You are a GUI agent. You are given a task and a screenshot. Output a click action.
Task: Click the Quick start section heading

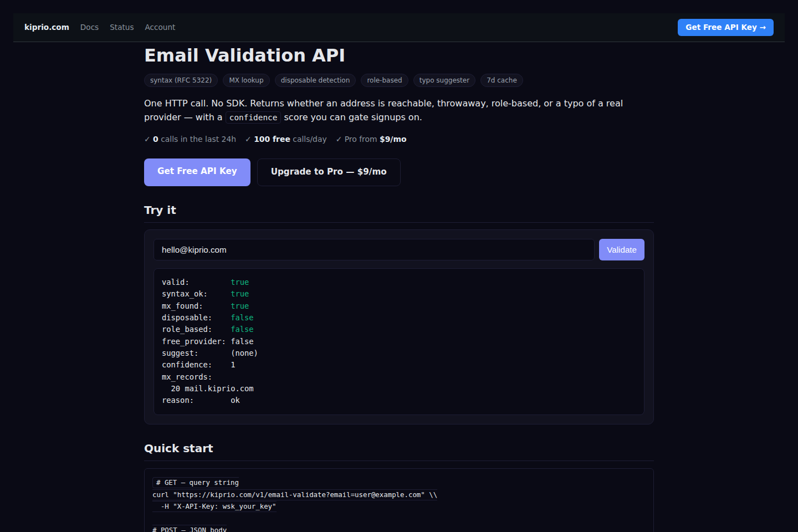point(178,448)
